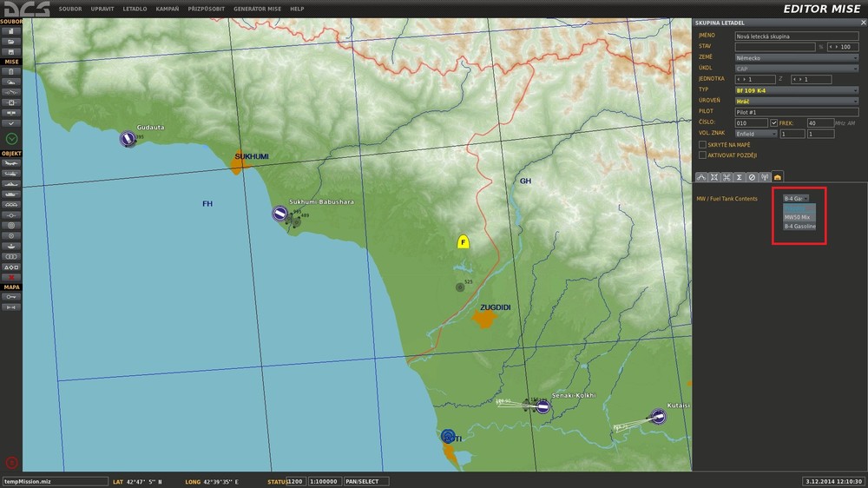Select the ground vehicle object tool
The height and width of the screenshot is (488, 868).
(11, 195)
